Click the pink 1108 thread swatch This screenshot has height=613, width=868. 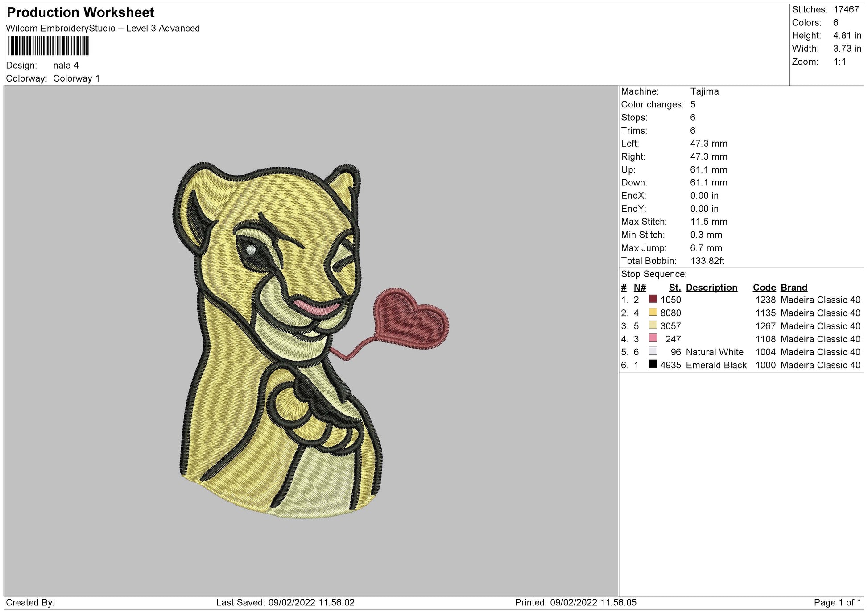tap(653, 338)
